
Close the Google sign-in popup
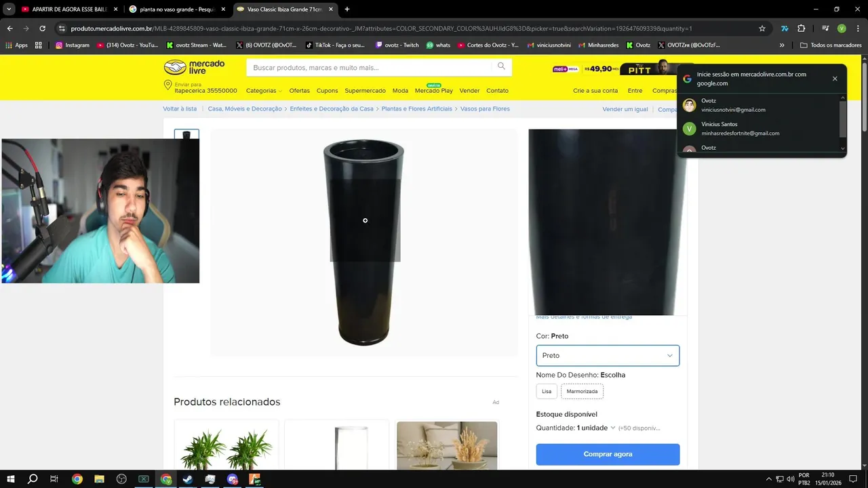[x=835, y=79]
